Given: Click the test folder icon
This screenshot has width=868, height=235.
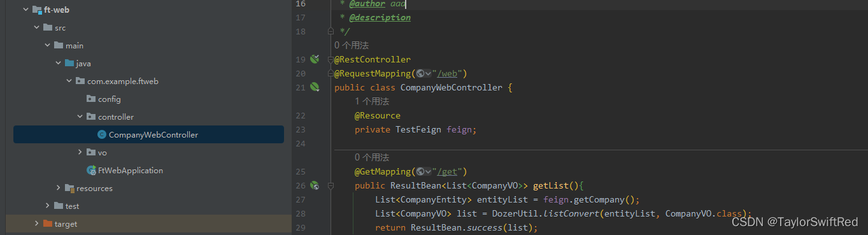Looking at the screenshot, I should pos(59,206).
